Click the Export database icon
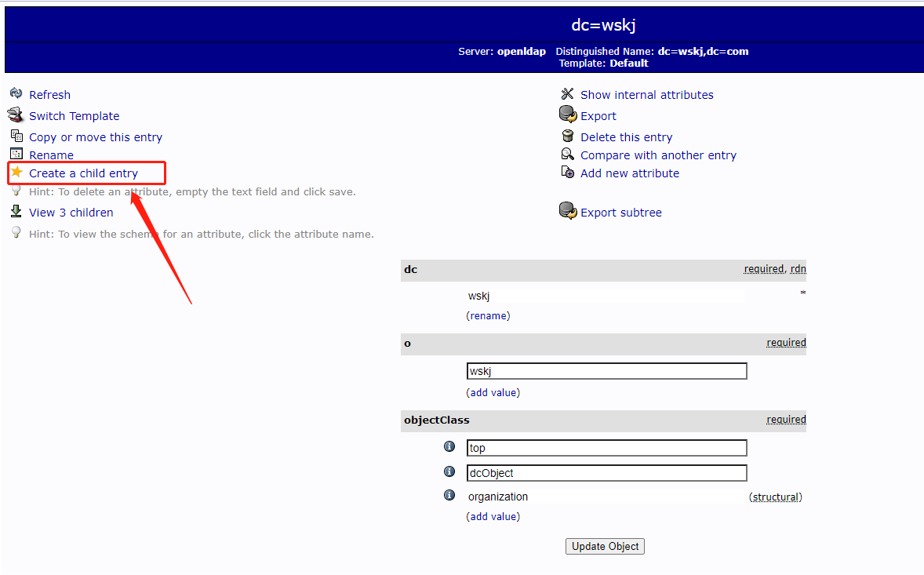This screenshot has width=924, height=575. [567, 114]
